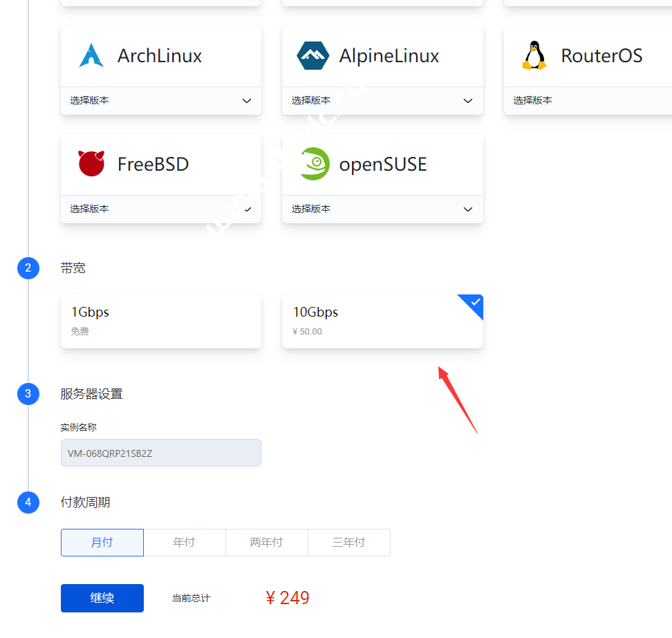Choose the 三年付 three-year payment cycle
The width and height of the screenshot is (672, 638).
pyautogui.click(x=349, y=543)
